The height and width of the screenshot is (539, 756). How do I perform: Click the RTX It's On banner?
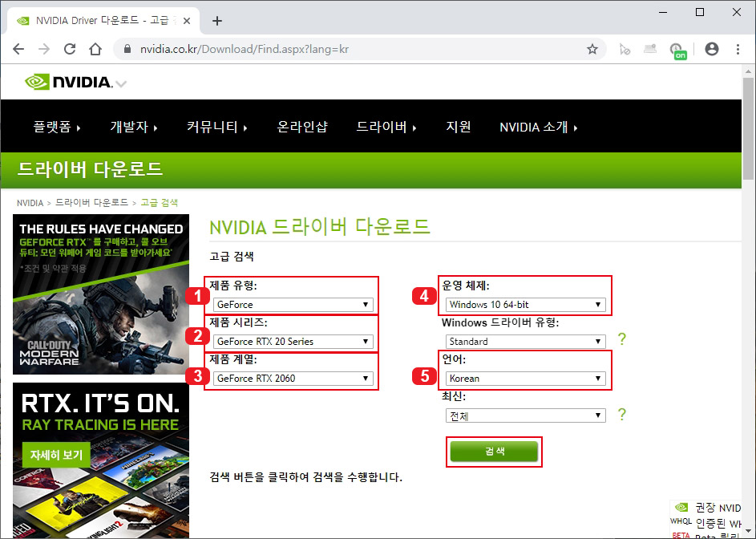(x=101, y=460)
